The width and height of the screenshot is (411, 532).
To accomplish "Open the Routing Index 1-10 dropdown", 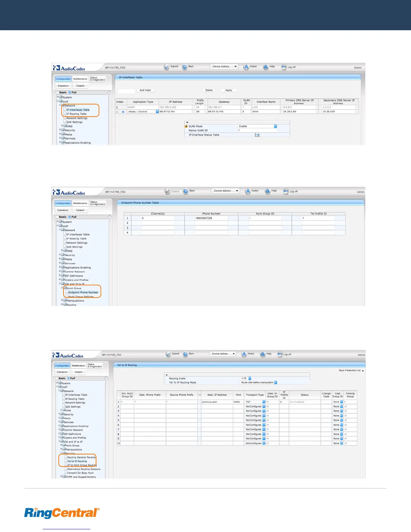I will click(x=249, y=378).
